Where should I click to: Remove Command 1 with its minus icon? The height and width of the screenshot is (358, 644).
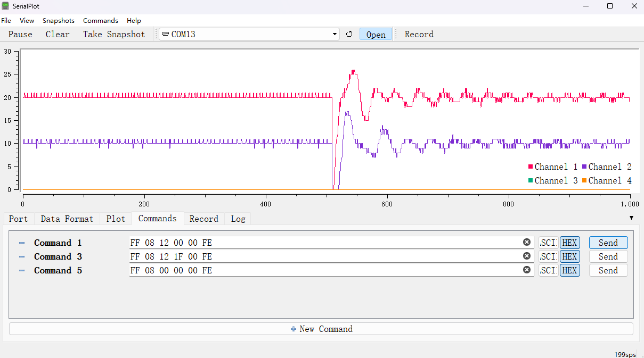[22, 243]
